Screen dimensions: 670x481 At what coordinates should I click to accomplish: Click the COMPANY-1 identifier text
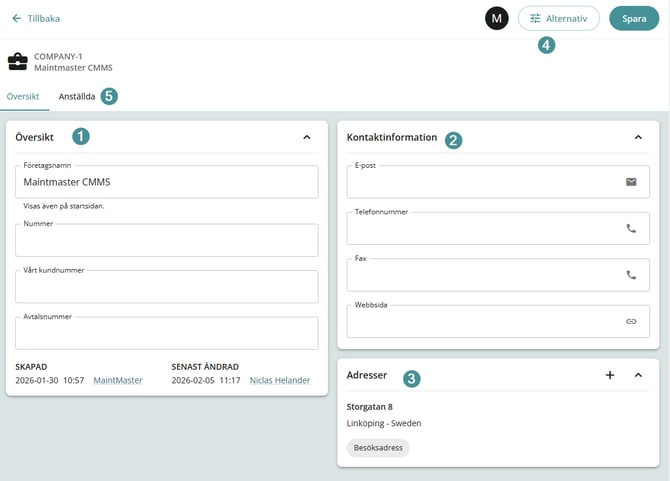(x=58, y=56)
